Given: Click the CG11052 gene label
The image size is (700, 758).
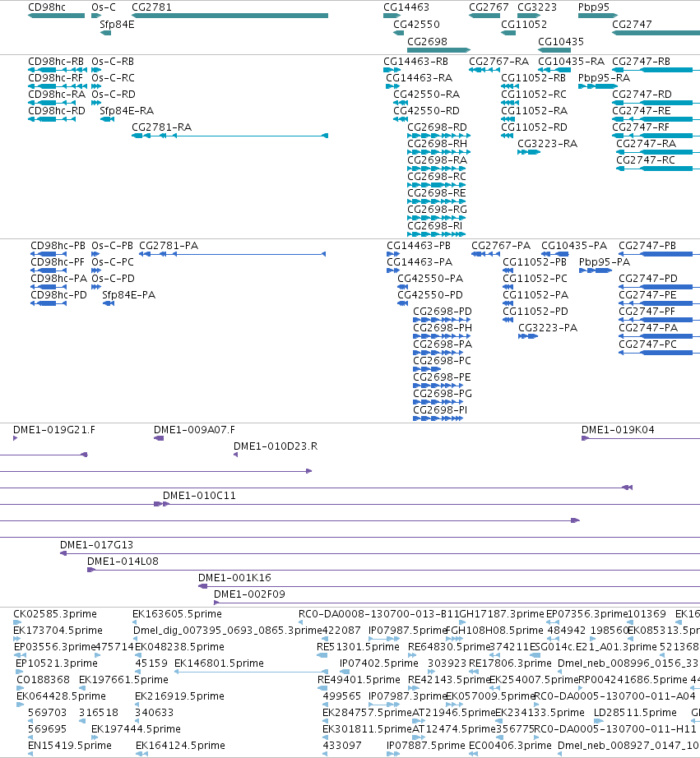Looking at the screenshot, I should [524, 25].
